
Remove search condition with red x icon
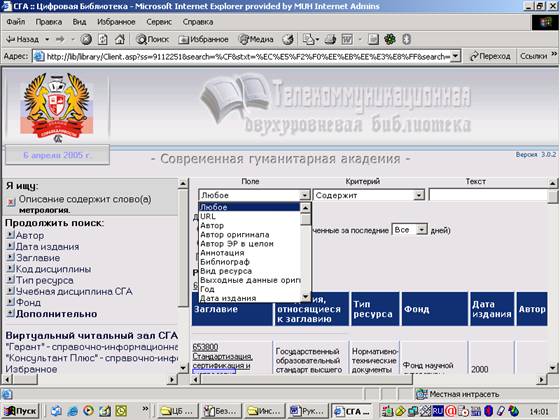click(x=11, y=202)
